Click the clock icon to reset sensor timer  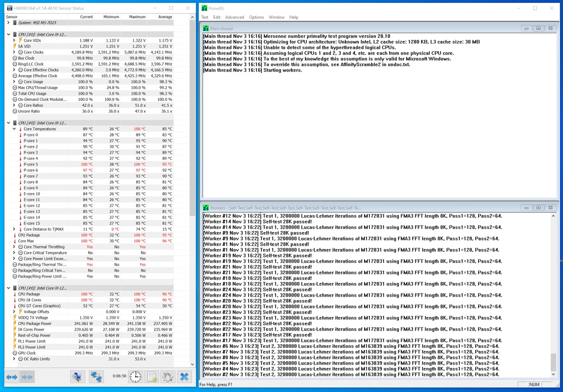click(x=135, y=377)
